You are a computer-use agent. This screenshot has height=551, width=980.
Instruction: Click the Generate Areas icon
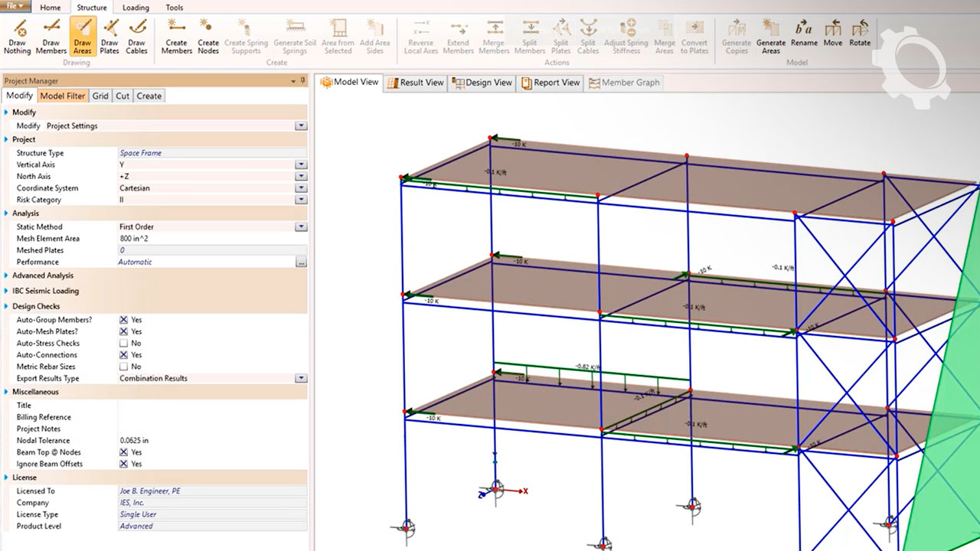[x=770, y=37]
